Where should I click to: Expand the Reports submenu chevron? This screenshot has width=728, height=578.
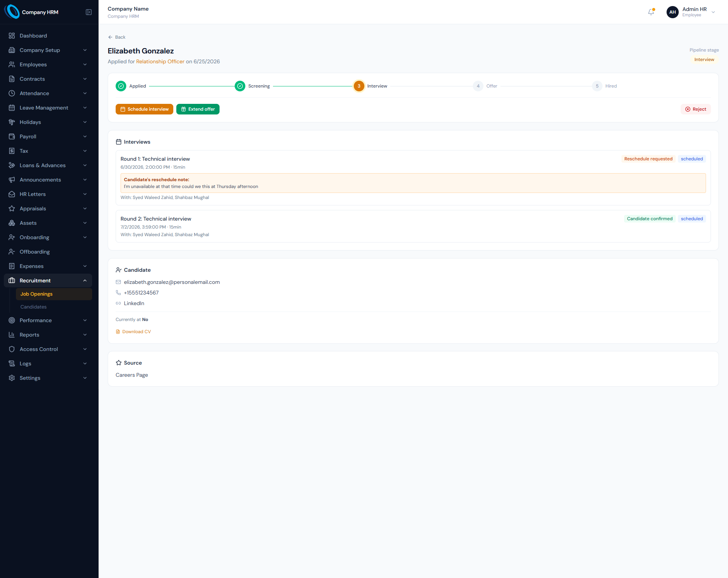point(85,335)
